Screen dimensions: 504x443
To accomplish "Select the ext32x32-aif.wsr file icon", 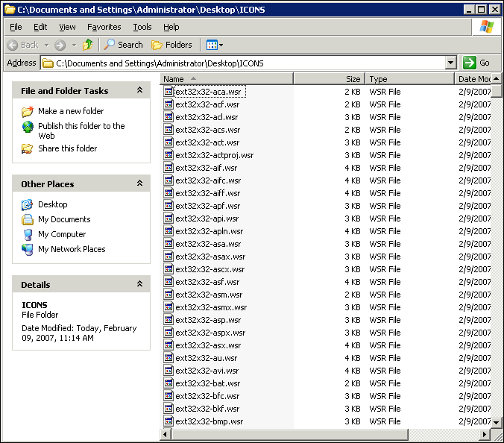I will pyautogui.click(x=168, y=168).
